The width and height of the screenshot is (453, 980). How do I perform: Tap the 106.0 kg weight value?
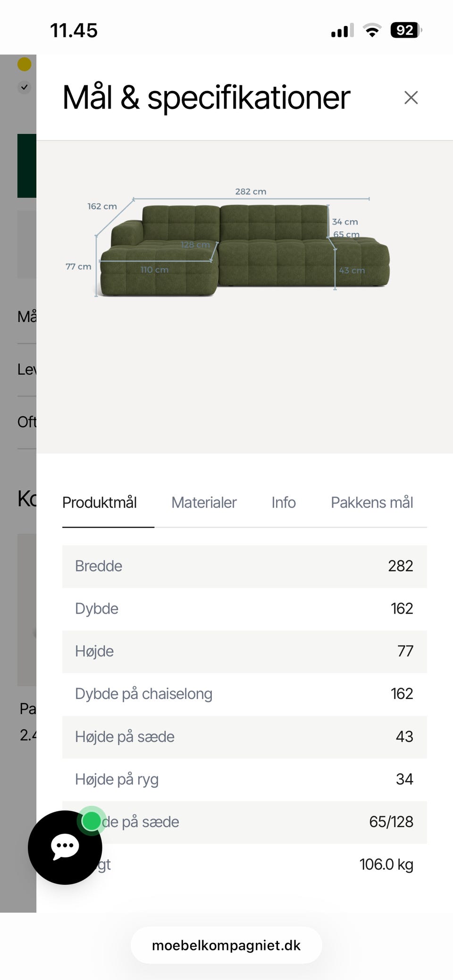coord(386,864)
